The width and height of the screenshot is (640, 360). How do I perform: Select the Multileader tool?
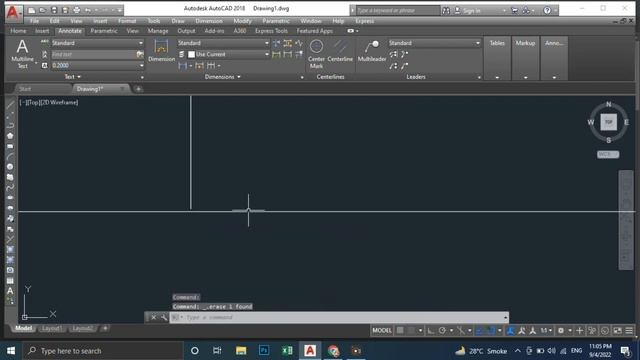coord(372,51)
